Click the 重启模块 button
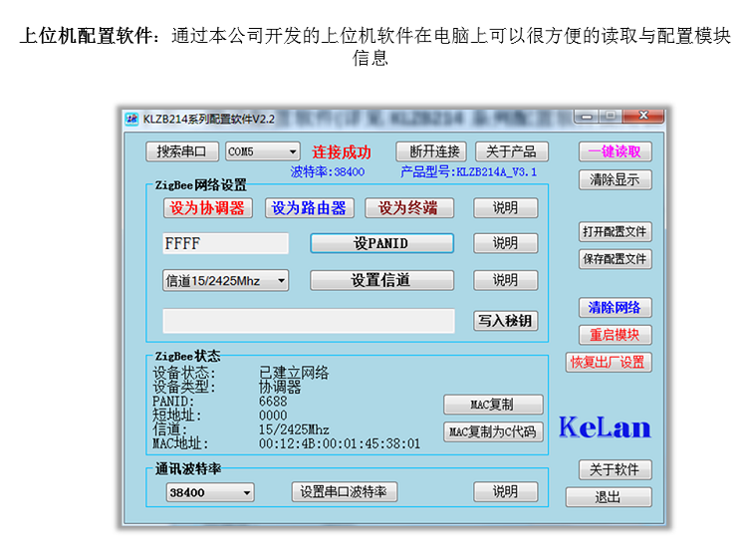This screenshot has width=747, height=560. (616, 335)
